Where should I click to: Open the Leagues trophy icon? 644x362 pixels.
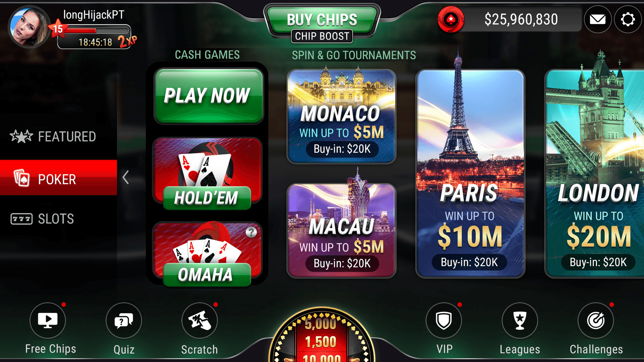520,320
